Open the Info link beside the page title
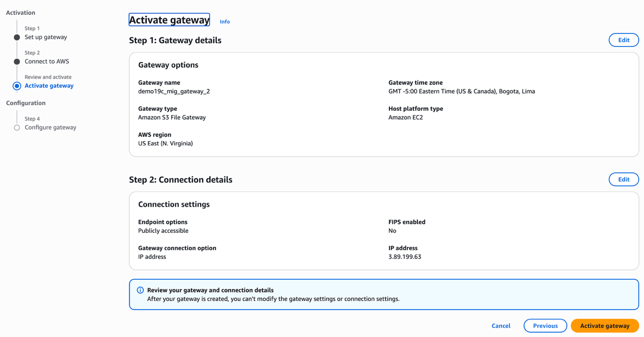644x337 pixels. (x=224, y=21)
